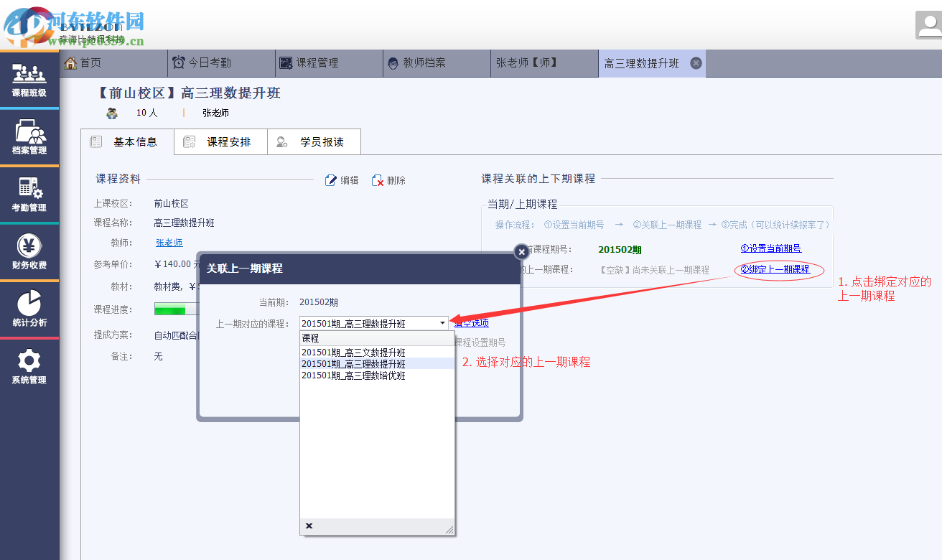This screenshot has width=942, height=560.
Task: Click the student count people icon
Action: [112, 113]
